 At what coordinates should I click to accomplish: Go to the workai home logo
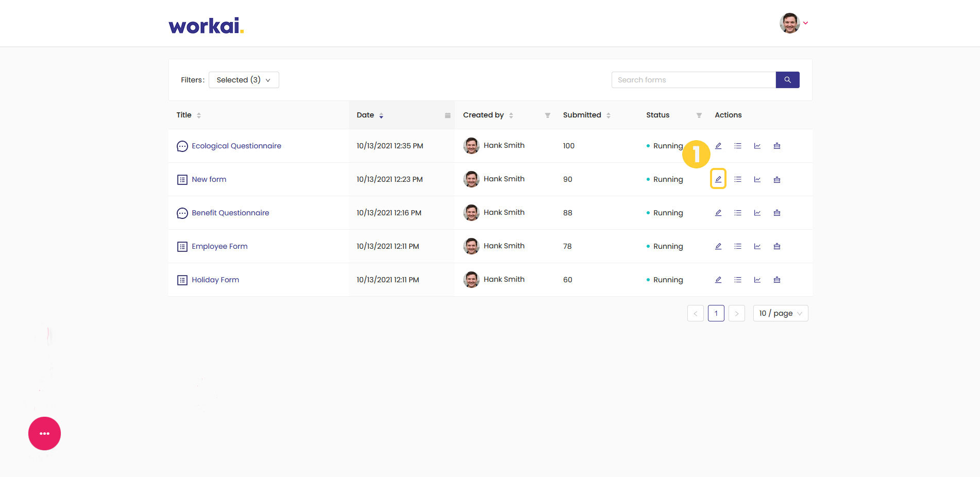206,25
